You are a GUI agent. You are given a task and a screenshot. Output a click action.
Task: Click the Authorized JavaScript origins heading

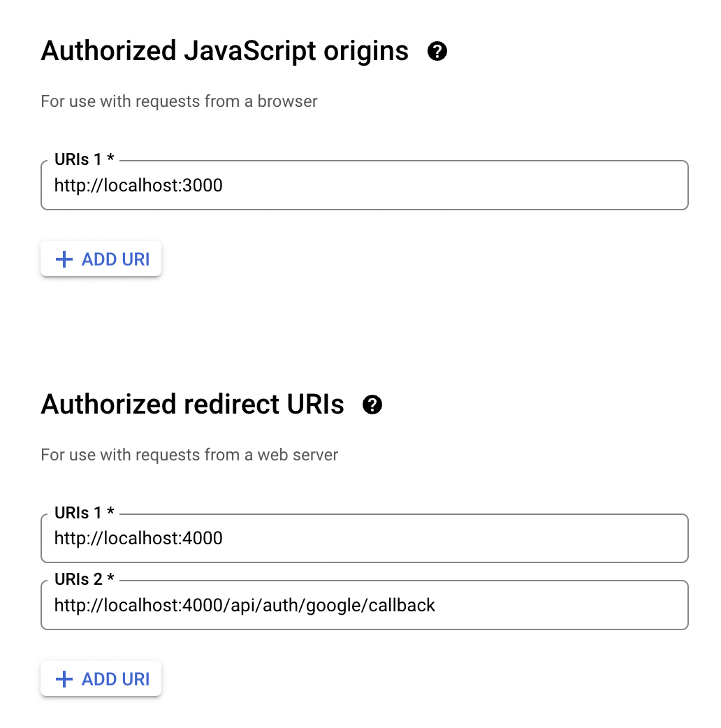tap(225, 51)
